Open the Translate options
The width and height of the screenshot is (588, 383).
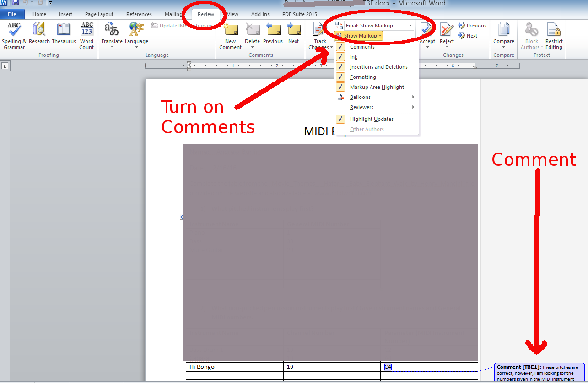pyautogui.click(x=112, y=36)
